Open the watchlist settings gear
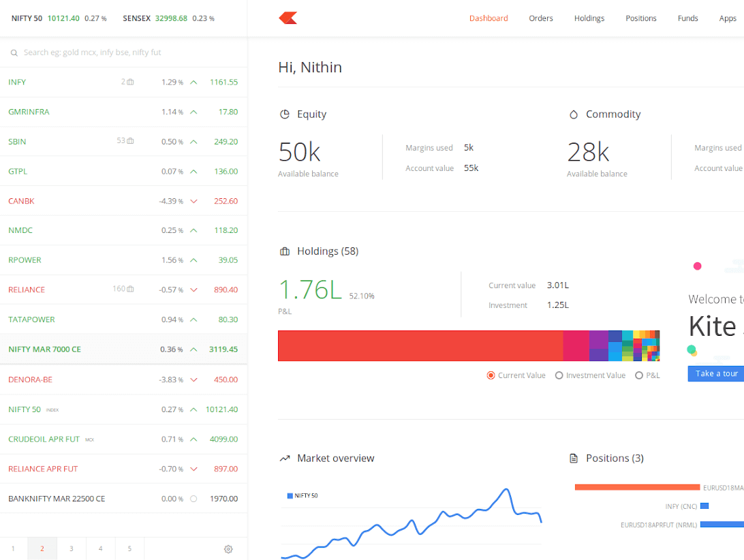This screenshot has height=560, width=744. pyautogui.click(x=228, y=548)
